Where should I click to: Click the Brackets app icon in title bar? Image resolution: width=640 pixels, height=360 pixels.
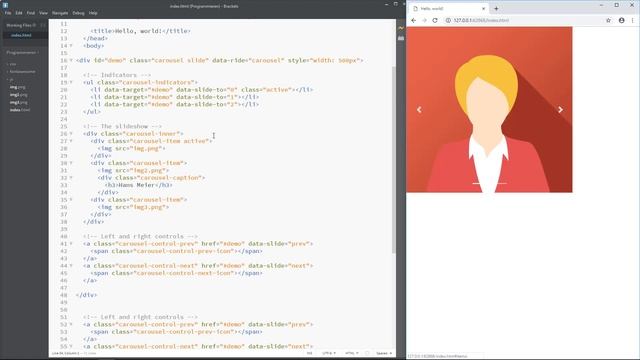pos(5,5)
